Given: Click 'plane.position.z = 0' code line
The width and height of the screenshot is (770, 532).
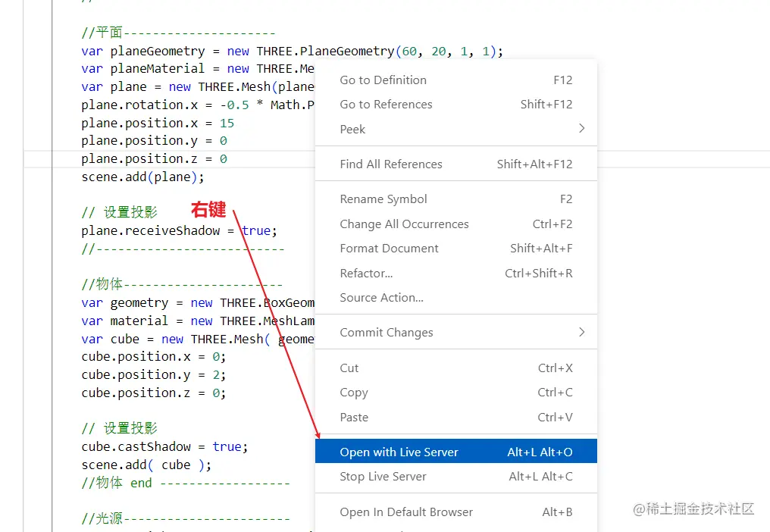Looking at the screenshot, I should coord(154,159).
